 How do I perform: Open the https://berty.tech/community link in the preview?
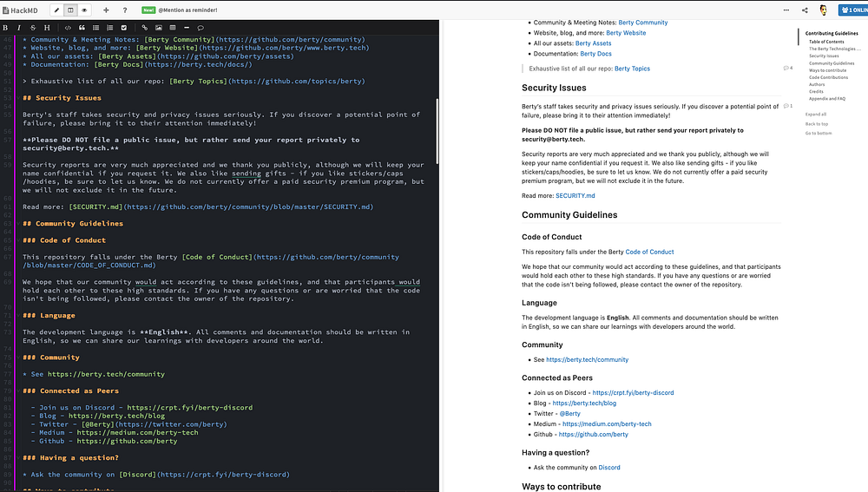click(587, 360)
